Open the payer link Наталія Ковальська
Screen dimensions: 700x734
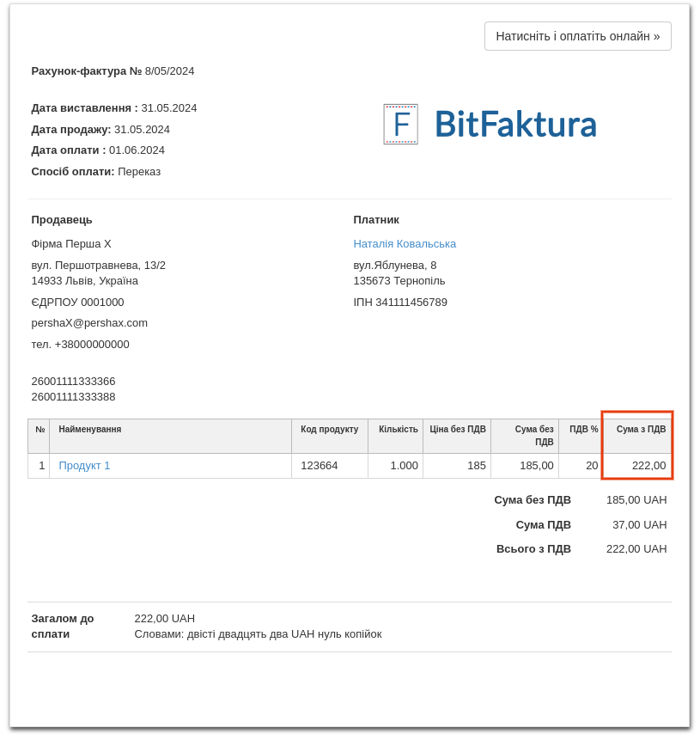click(405, 244)
